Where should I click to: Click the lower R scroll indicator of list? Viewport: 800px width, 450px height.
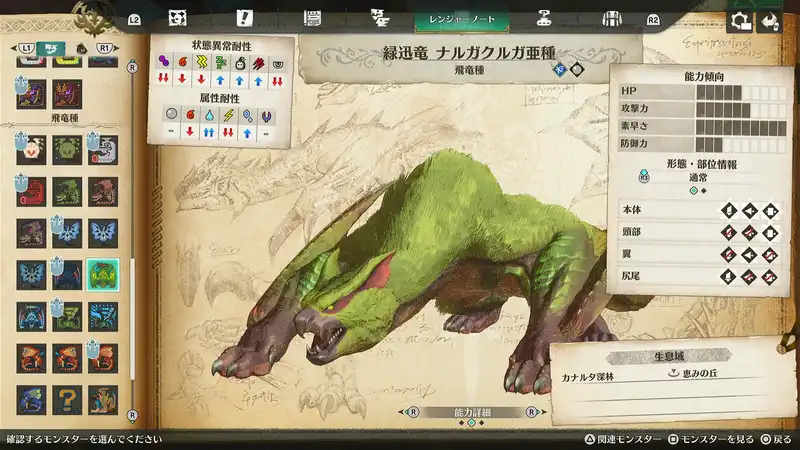pyautogui.click(x=133, y=415)
